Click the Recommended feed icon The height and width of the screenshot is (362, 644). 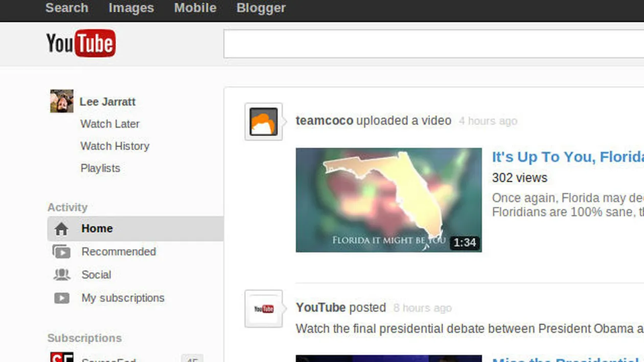(x=61, y=252)
